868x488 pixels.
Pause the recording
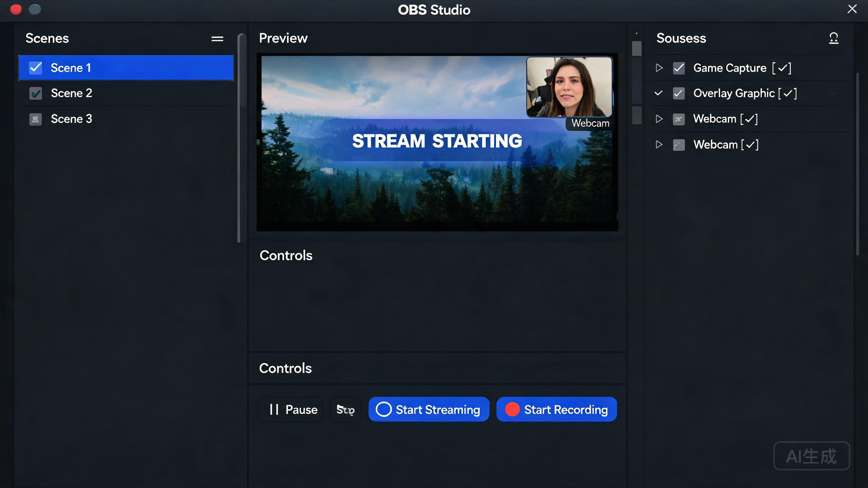[290, 409]
